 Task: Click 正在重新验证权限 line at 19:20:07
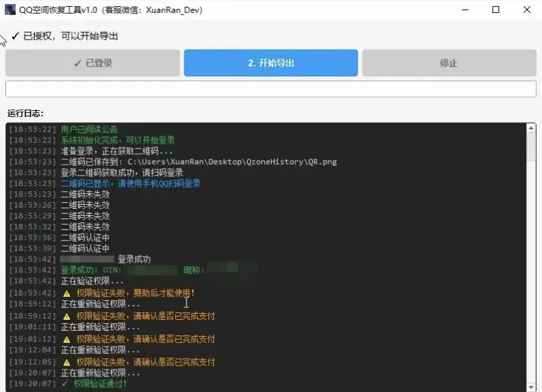(x=100, y=373)
